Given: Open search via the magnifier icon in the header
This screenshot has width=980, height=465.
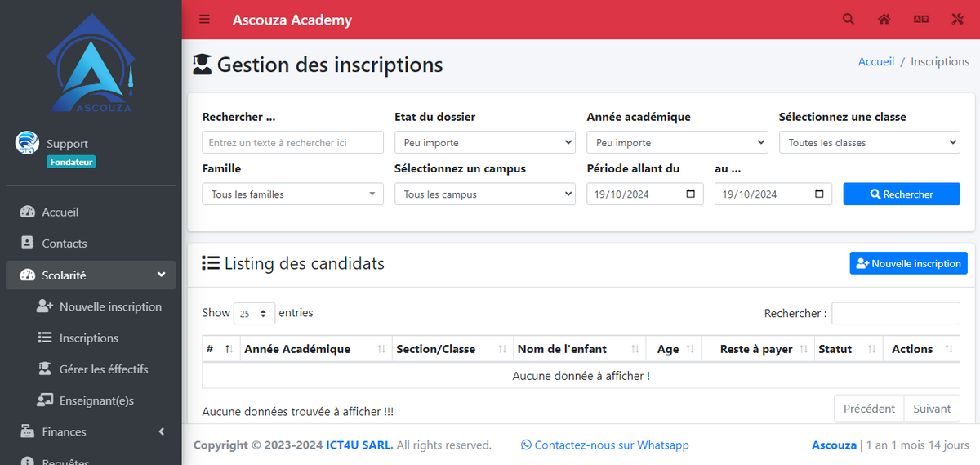Looking at the screenshot, I should (x=849, y=20).
